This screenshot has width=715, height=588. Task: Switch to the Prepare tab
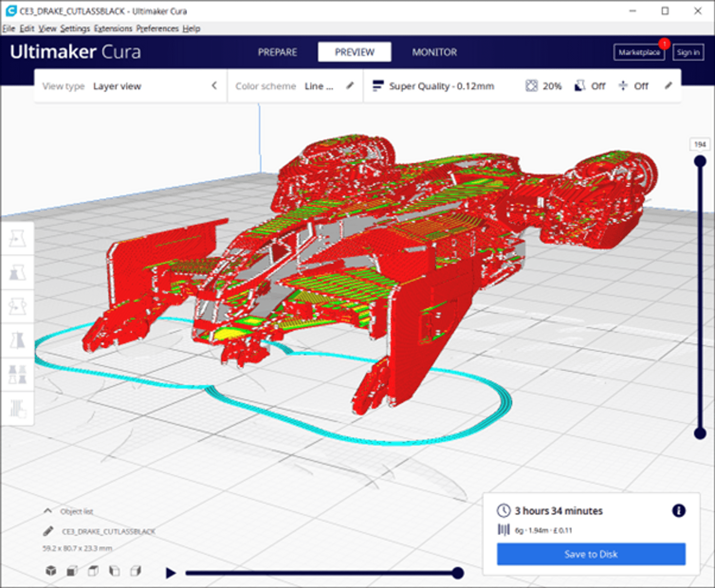[277, 52]
